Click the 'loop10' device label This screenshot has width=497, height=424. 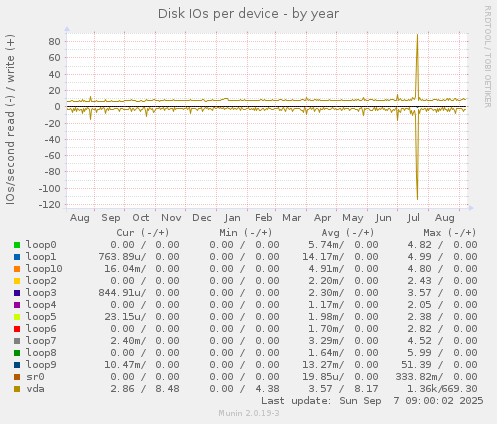(44, 269)
